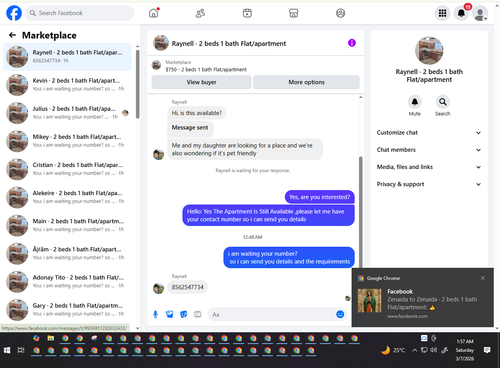The image size is (500, 368).
Task: Open the Marketplace storefront icon
Action: [294, 13]
